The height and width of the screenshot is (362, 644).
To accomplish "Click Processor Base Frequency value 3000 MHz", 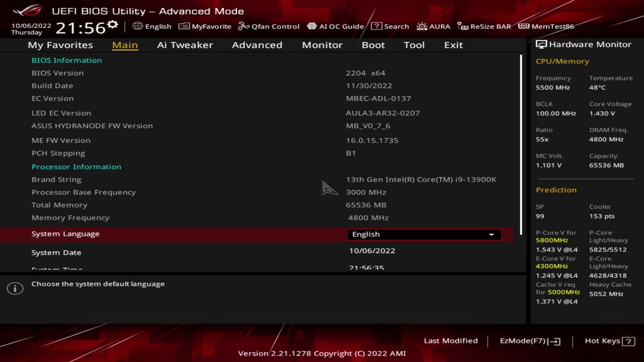I will click(x=366, y=192).
